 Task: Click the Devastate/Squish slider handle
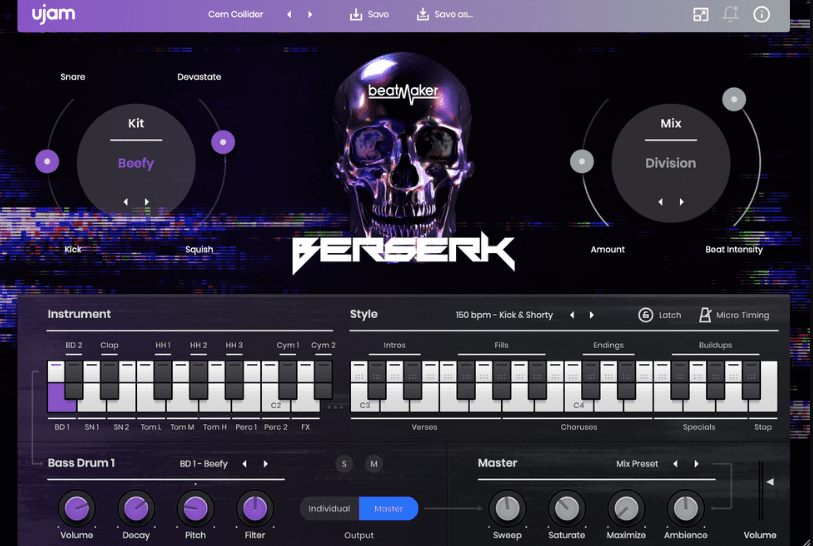(x=223, y=142)
